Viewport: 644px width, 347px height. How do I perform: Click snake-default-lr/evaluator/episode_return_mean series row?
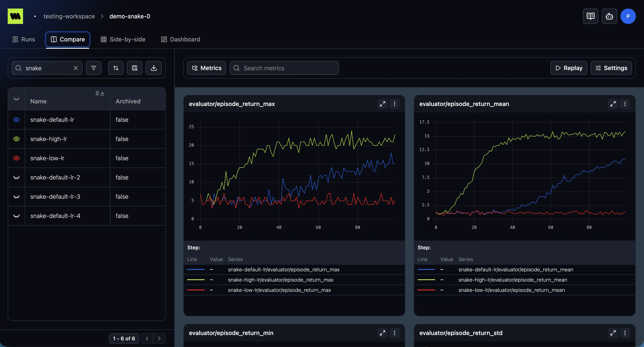coord(525,270)
